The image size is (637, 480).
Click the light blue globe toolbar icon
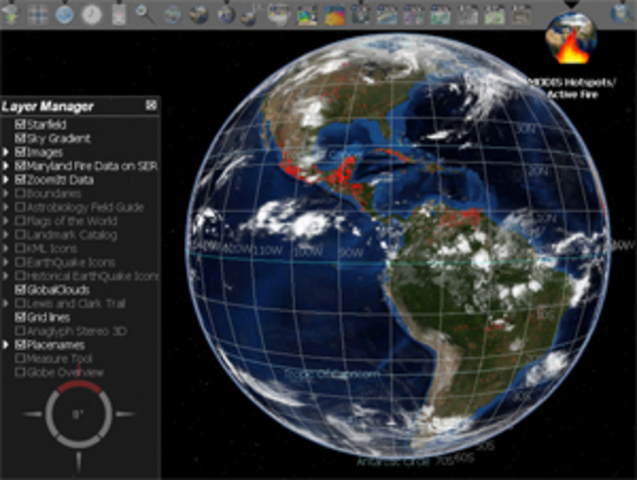[65, 15]
